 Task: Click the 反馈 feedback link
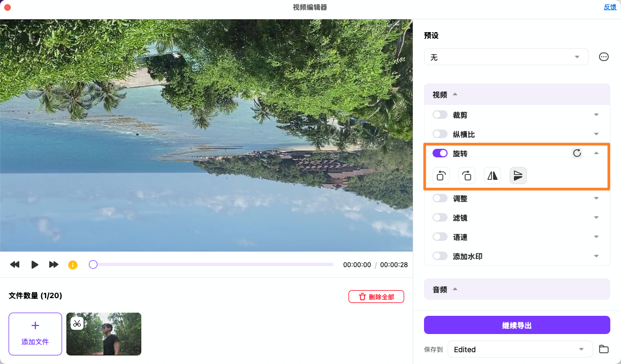tap(610, 7)
